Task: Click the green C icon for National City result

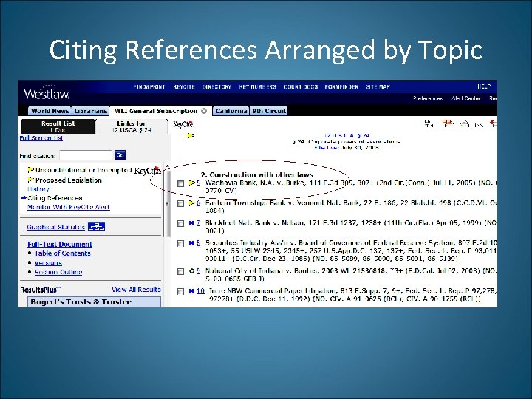Action: [191, 271]
